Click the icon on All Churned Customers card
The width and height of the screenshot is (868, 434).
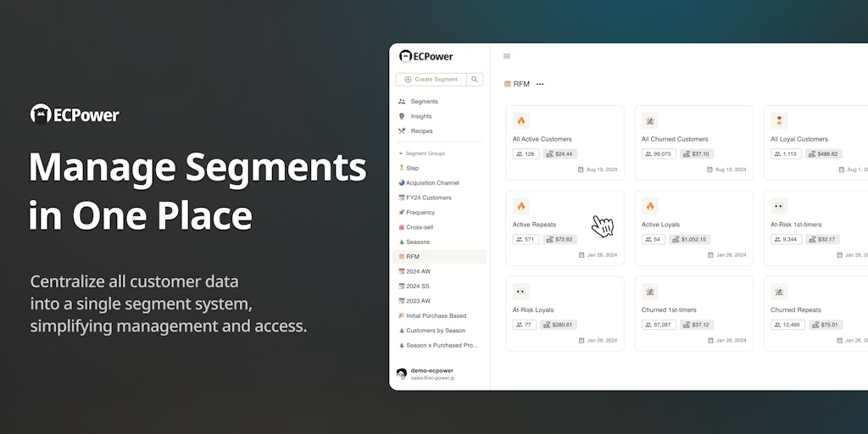tap(650, 120)
